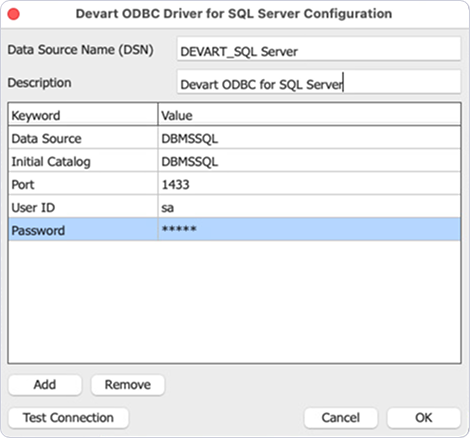470x438 pixels.
Task: Click the dialog title Devart ODBC Driver
Action: [x=234, y=14]
